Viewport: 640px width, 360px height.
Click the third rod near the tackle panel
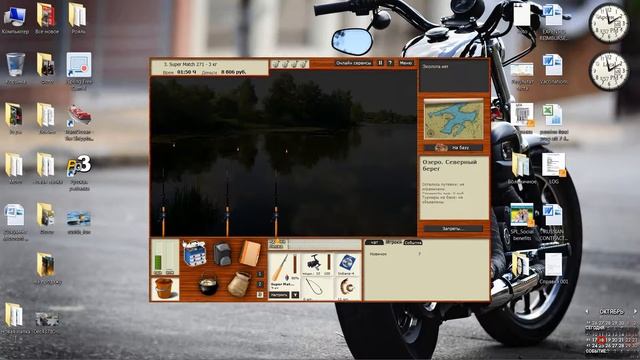coord(276,208)
